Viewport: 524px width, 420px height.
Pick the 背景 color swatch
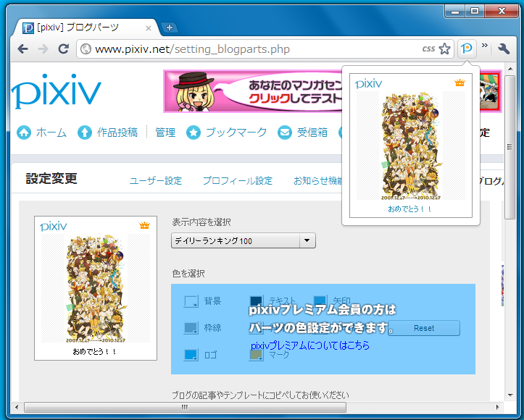point(191,302)
